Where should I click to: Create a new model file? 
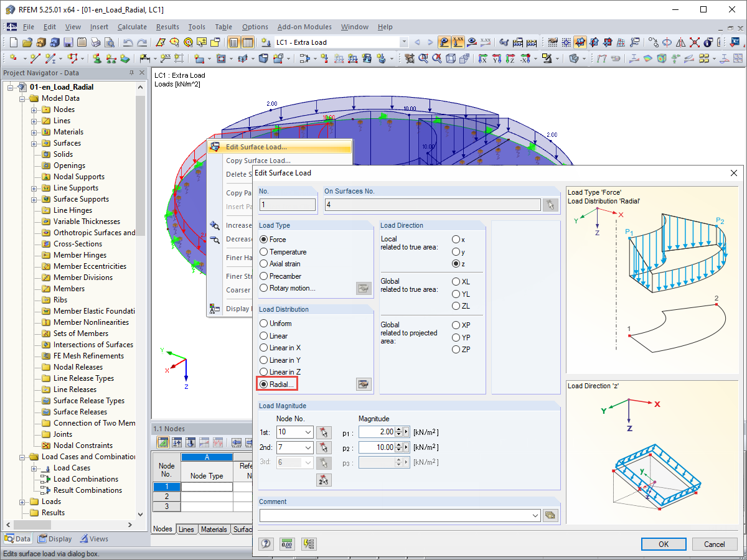12,42
